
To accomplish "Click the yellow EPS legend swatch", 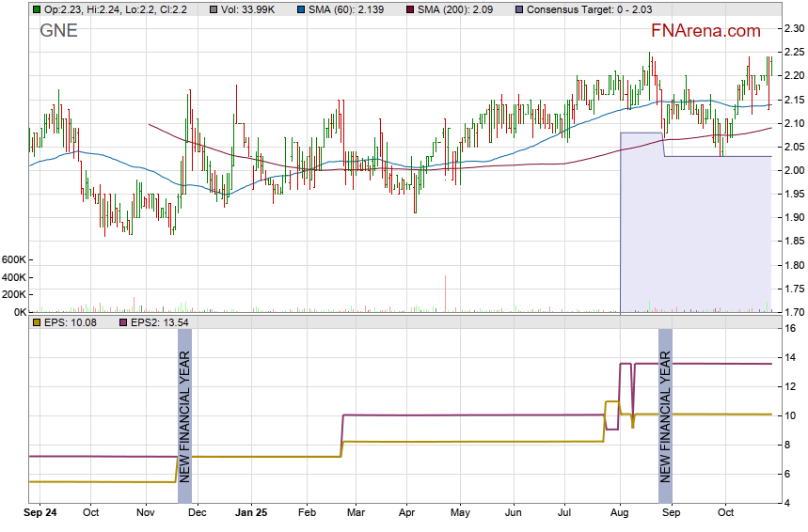I will [x=36, y=322].
